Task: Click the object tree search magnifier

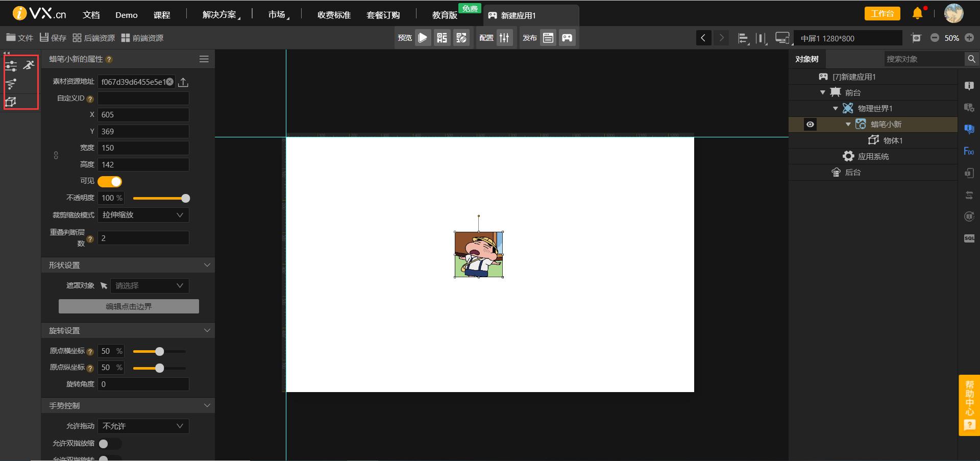Action: (971, 59)
